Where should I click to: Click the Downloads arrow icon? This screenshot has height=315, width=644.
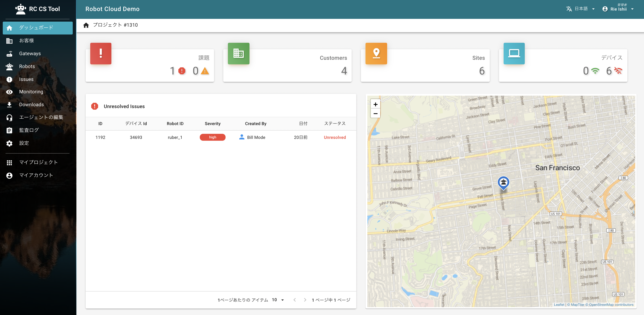[x=9, y=105]
